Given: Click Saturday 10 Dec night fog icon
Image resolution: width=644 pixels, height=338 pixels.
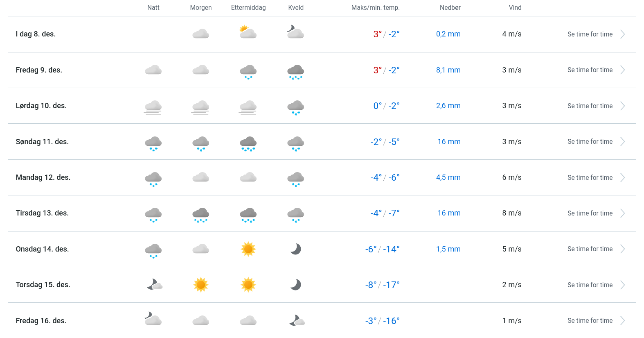Looking at the screenshot, I should [x=153, y=107].
